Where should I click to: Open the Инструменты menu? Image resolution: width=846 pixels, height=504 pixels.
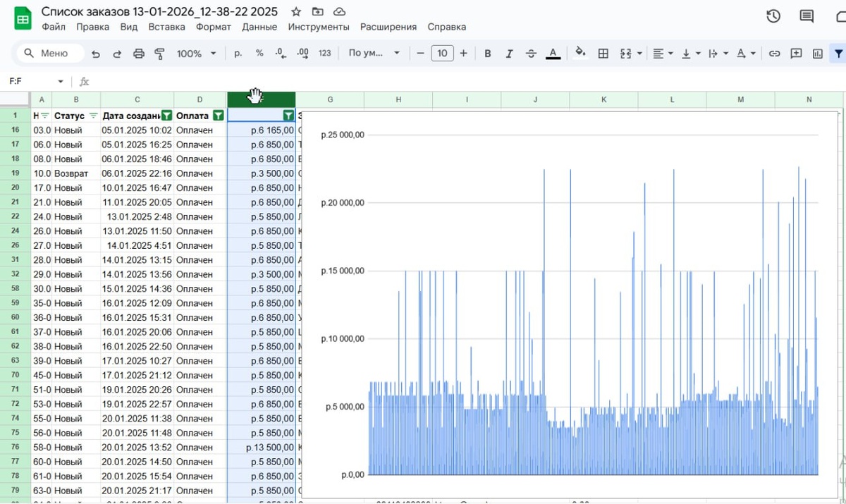coord(319,27)
